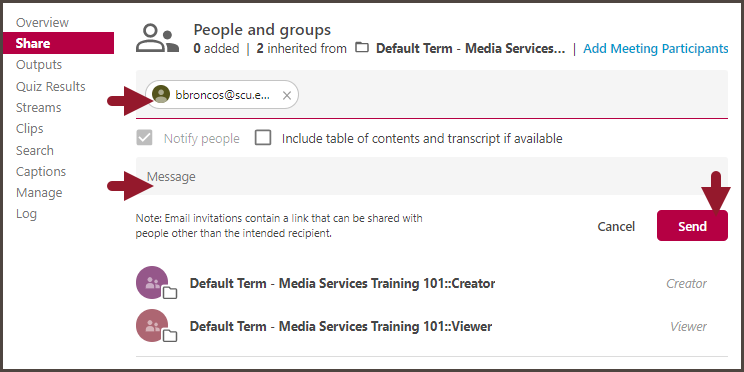Click the People and groups heading
This screenshot has width=744, height=372.
click(x=262, y=30)
